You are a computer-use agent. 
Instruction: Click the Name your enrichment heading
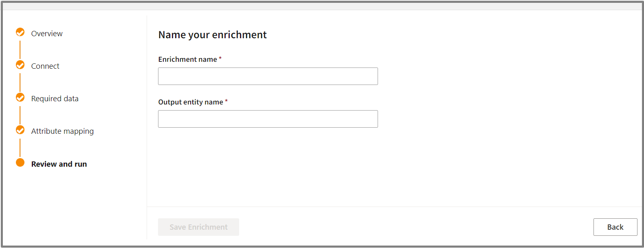point(212,35)
